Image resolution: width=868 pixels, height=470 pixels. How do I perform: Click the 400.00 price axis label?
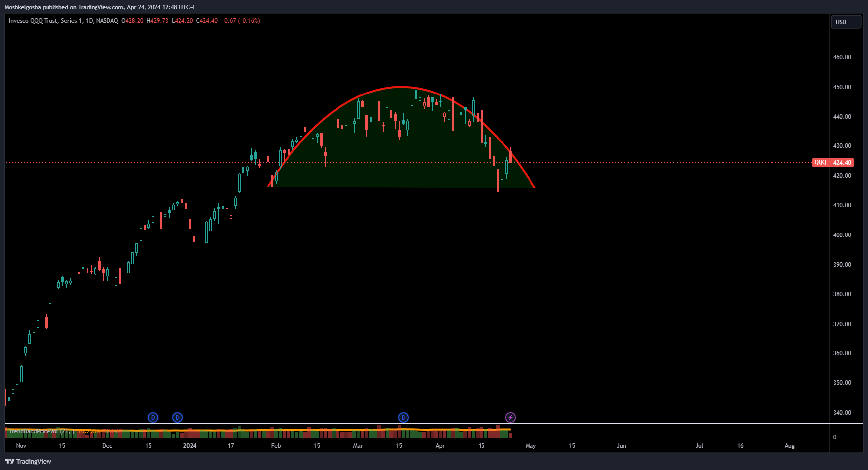tap(842, 235)
